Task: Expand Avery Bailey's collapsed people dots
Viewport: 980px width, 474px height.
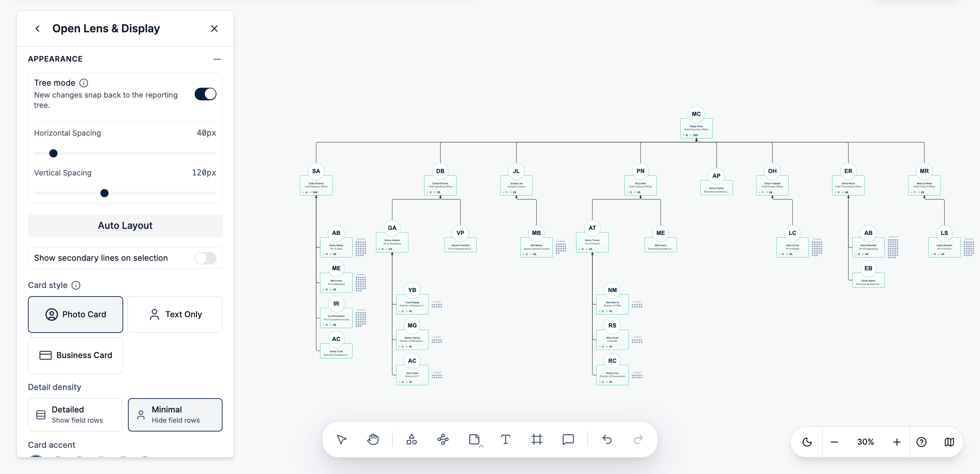Action: (x=361, y=248)
